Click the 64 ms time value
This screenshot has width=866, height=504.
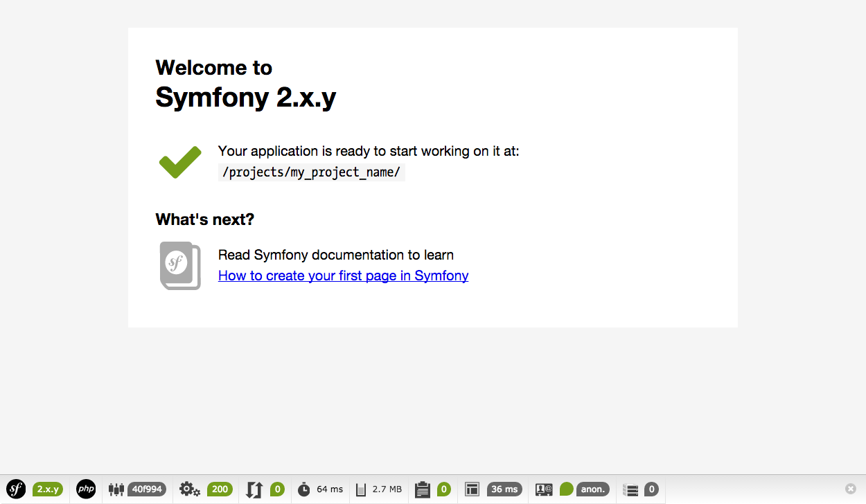pos(330,489)
